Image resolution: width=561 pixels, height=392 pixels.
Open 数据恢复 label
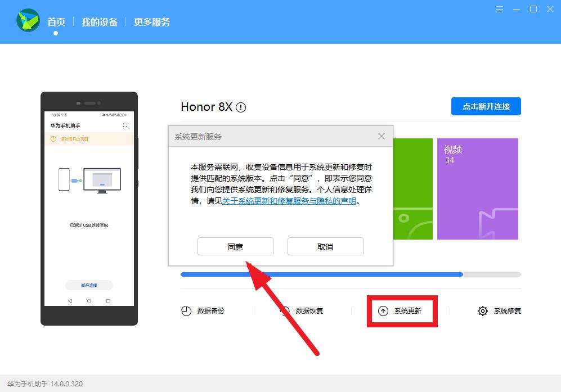[309, 311]
